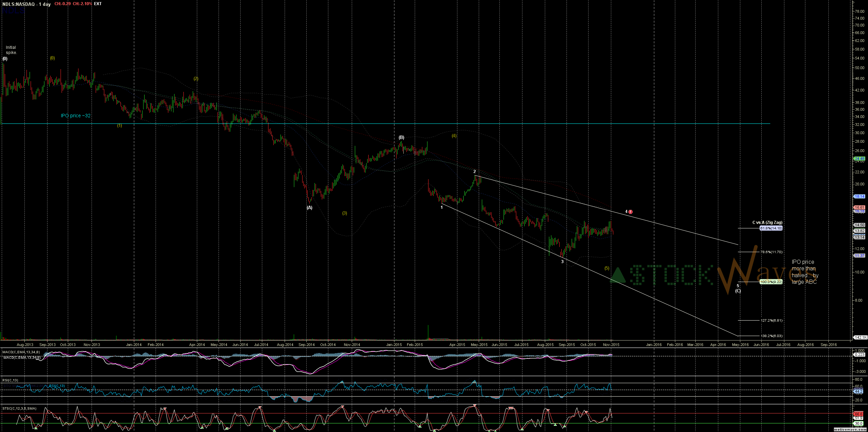The height and width of the screenshot is (432, 868).
Task: Select the 'Initial spike.' annotation
Action: point(11,50)
